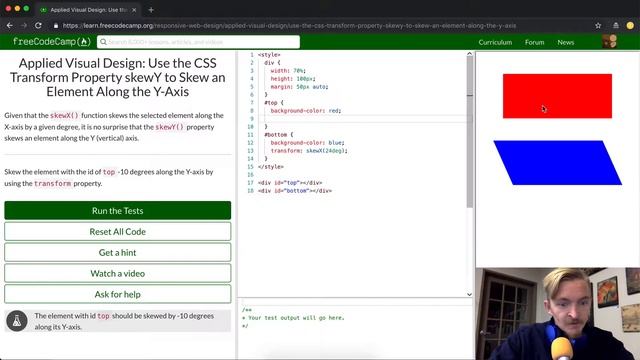
Task: Click 'background-color: blue;' code line
Action: point(307,143)
